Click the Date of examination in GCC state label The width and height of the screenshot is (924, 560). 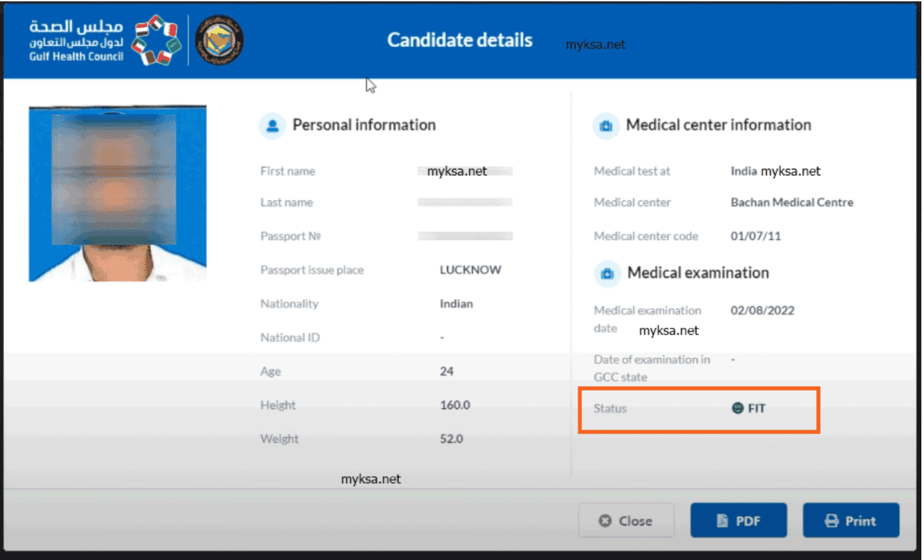tap(652, 368)
